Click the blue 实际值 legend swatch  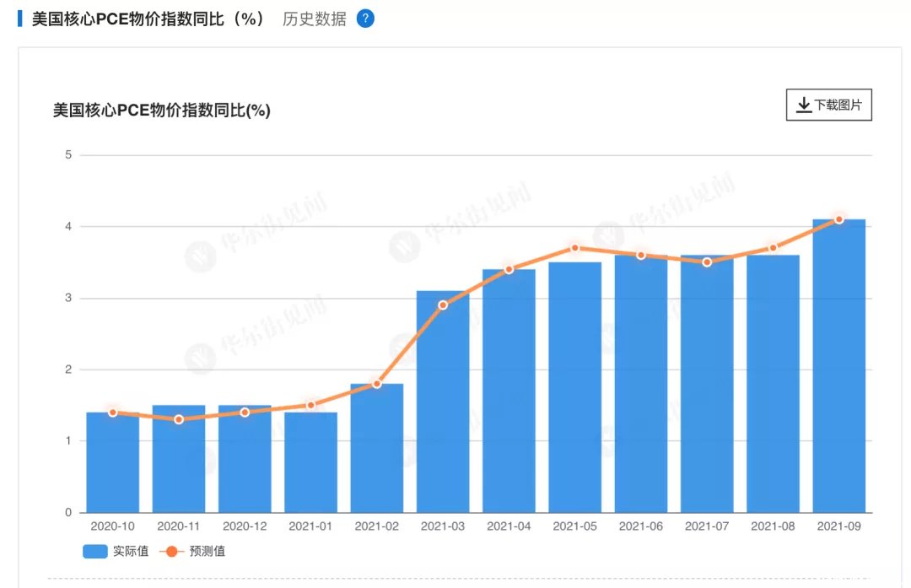coord(95,551)
